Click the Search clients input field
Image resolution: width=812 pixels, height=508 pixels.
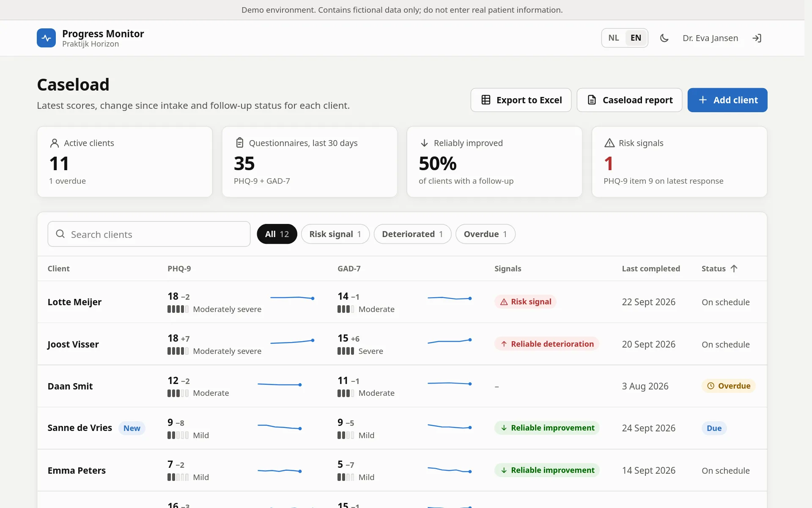(x=149, y=234)
